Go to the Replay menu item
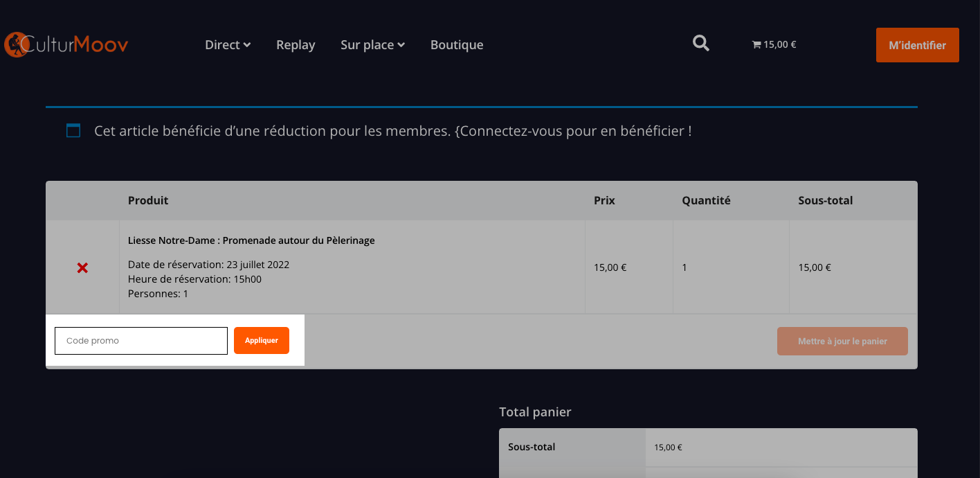980x478 pixels. [296, 45]
